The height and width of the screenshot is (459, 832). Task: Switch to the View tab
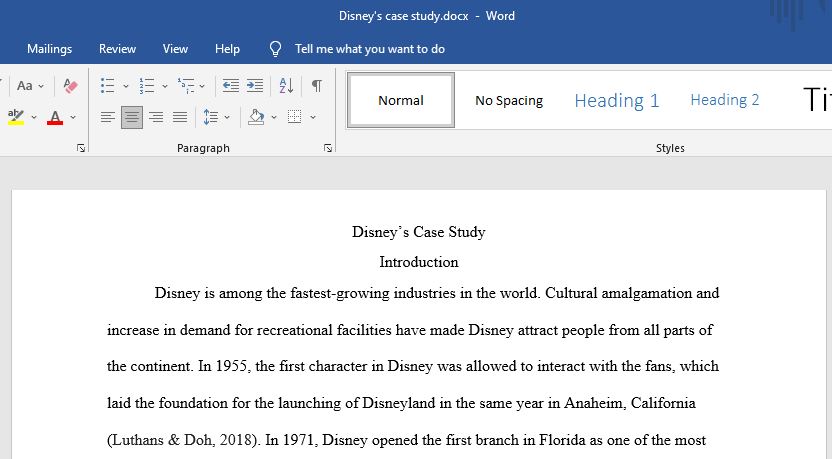point(175,49)
